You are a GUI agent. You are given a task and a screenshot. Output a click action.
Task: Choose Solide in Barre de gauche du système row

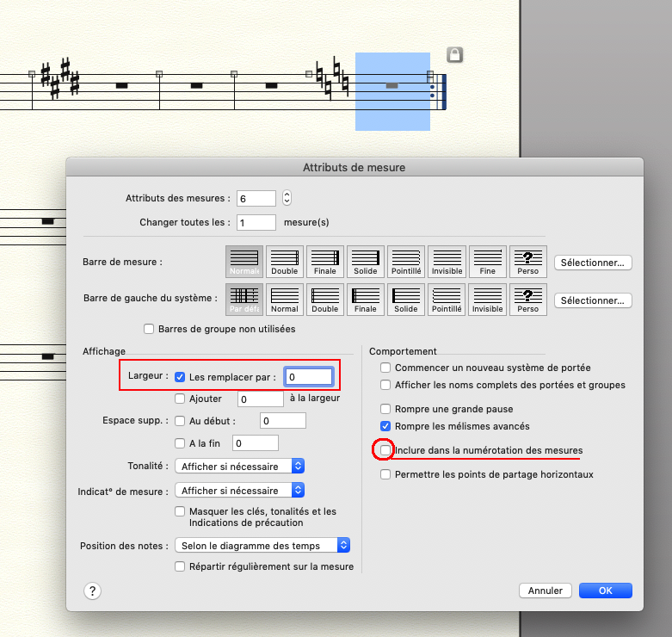(406, 299)
